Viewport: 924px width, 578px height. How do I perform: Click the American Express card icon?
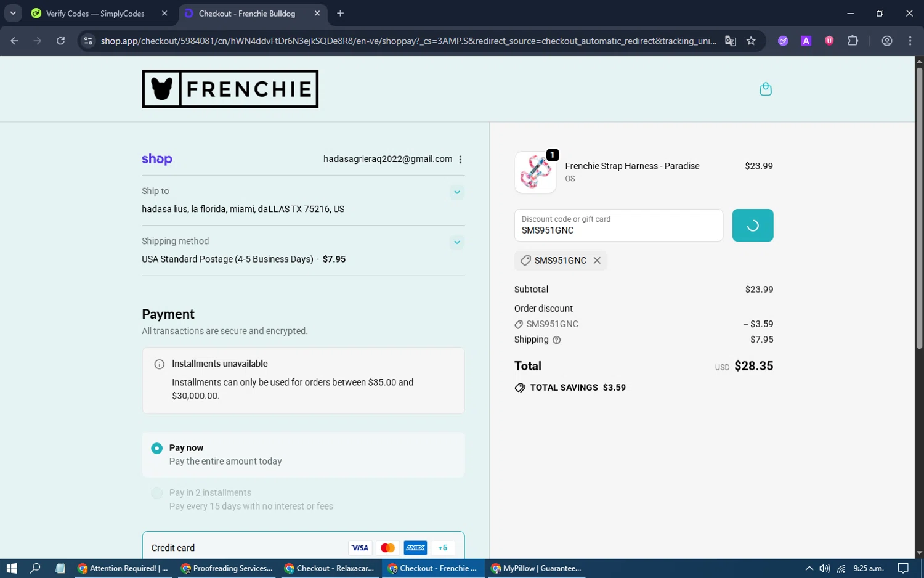click(415, 548)
